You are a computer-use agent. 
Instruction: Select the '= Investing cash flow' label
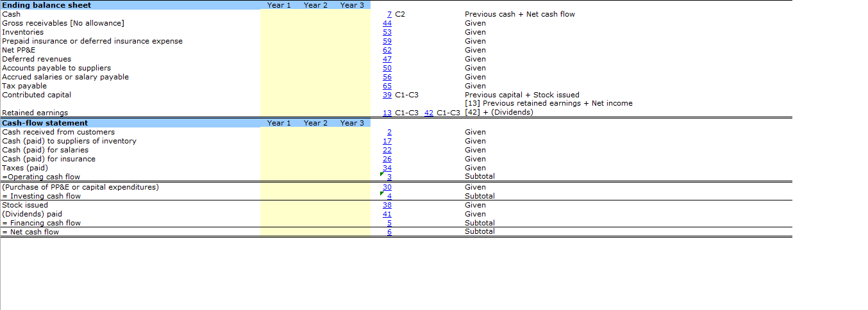point(42,196)
